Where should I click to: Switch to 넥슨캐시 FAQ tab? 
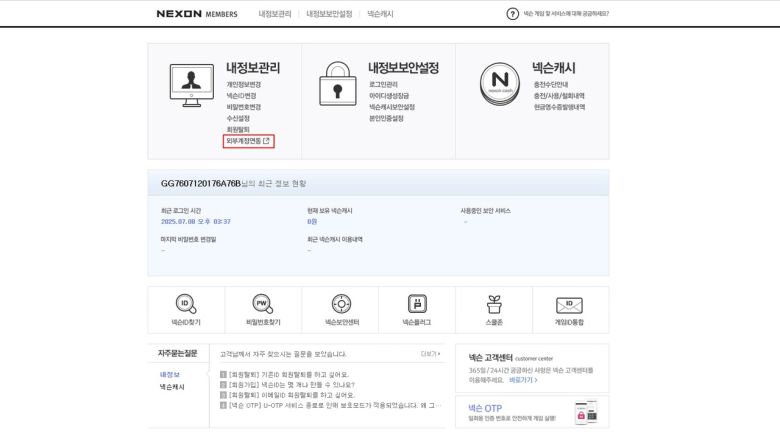point(172,387)
